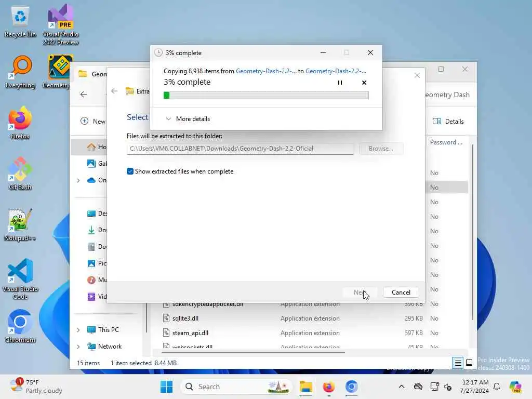Go back in the extract wizard

[x=114, y=91]
